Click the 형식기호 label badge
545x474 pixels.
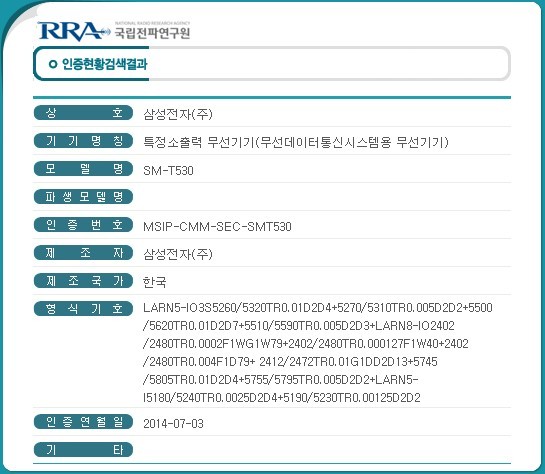[x=83, y=309]
